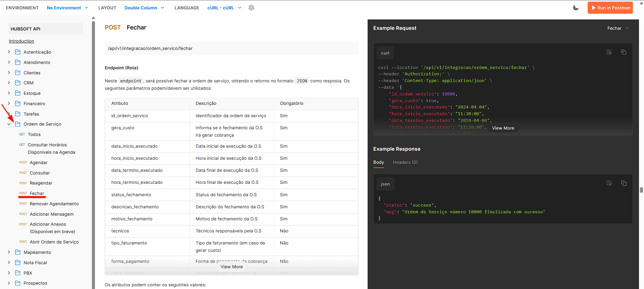The height and width of the screenshot is (289, 644).
Task: Expand the Autenticação folder chevron
Action: click(9, 52)
